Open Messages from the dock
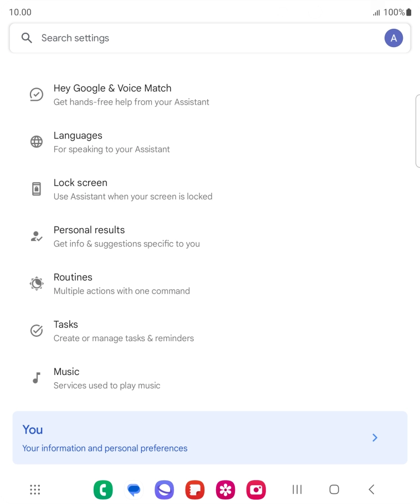 134,490
